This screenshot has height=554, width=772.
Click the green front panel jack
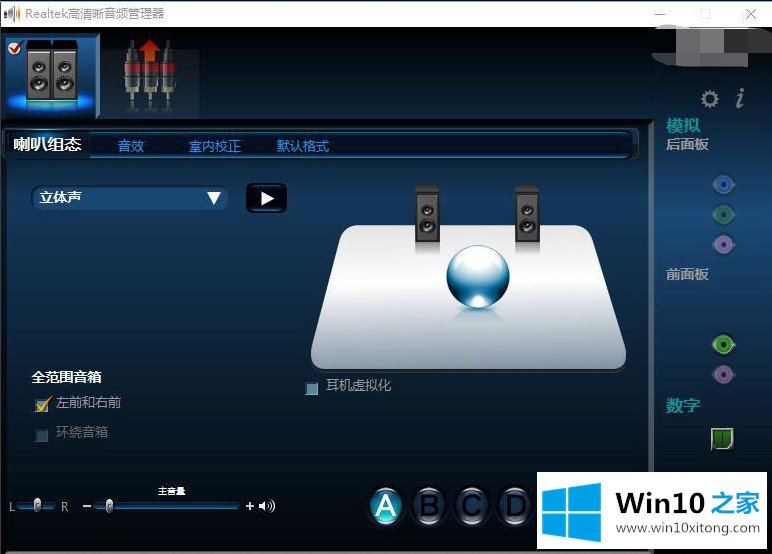coord(723,345)
